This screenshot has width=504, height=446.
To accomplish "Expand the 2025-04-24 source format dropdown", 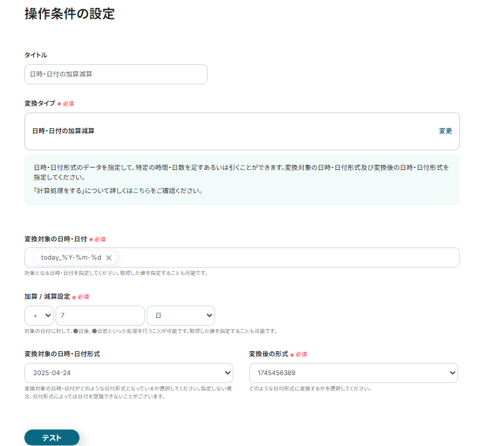I will tap(129, 373).
